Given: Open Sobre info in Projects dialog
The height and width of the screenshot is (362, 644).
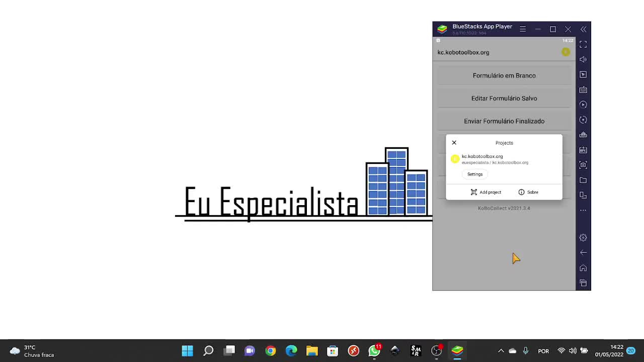Looking at the screenshot, I should click(528, 192).
